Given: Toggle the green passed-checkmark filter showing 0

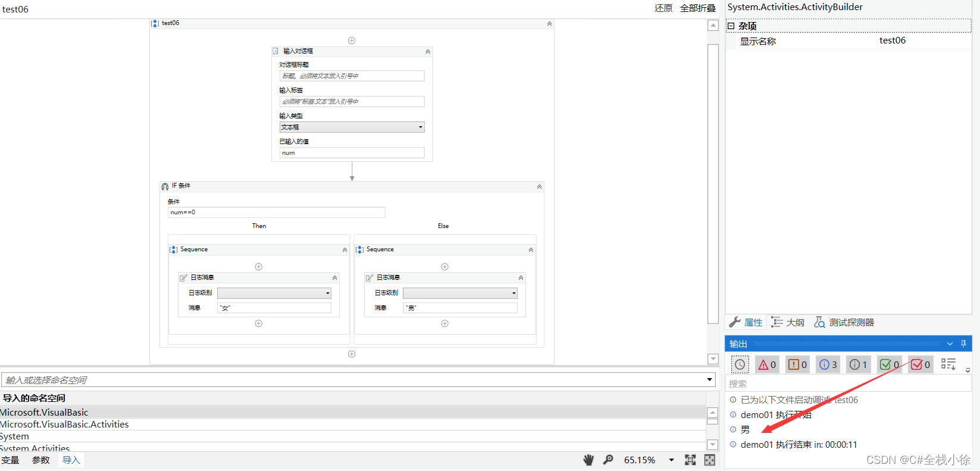Looking at the screenshot, I should click(890, 364).
